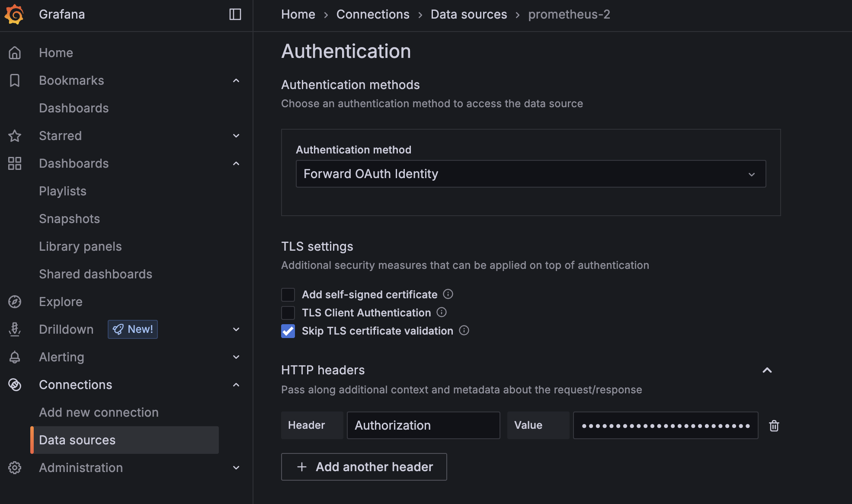Click Add another header button
852x504 pixels.
(x=364, y=467)
